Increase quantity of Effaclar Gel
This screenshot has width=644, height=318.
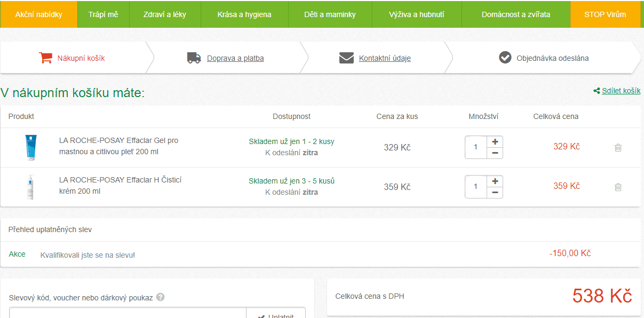tap(495, 142)
